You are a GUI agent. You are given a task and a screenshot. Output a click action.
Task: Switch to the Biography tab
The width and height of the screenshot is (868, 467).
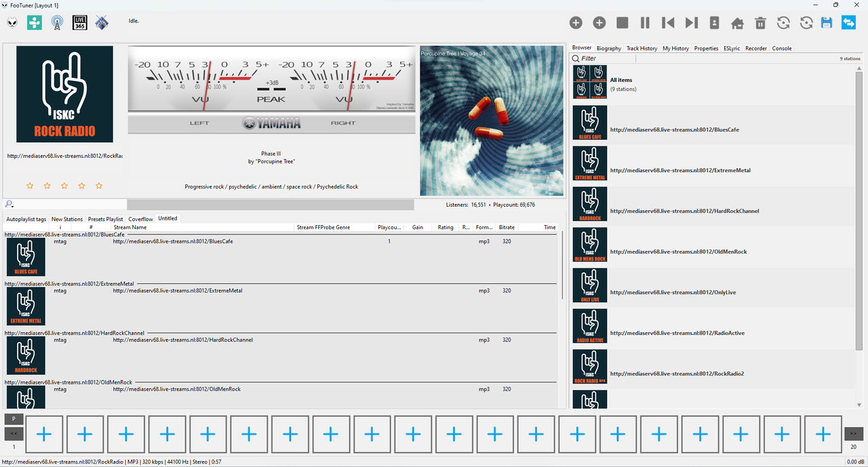[x=609, y=48]
